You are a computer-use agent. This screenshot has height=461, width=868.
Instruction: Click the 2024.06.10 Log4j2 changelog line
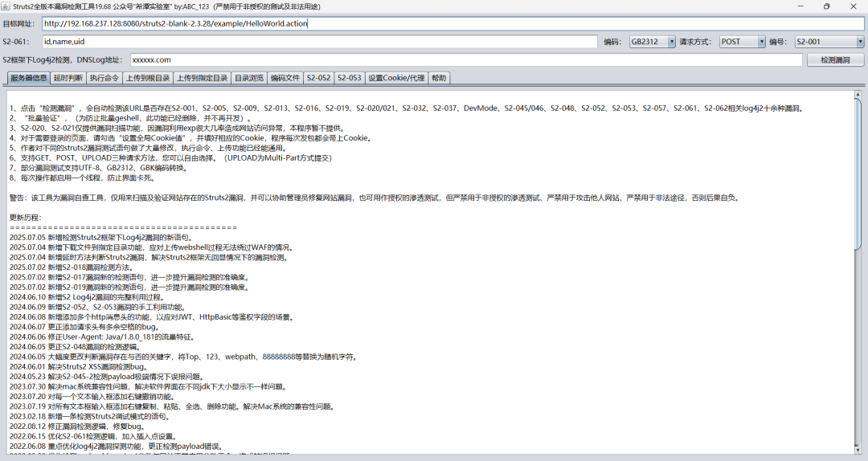tap(88, 297)
